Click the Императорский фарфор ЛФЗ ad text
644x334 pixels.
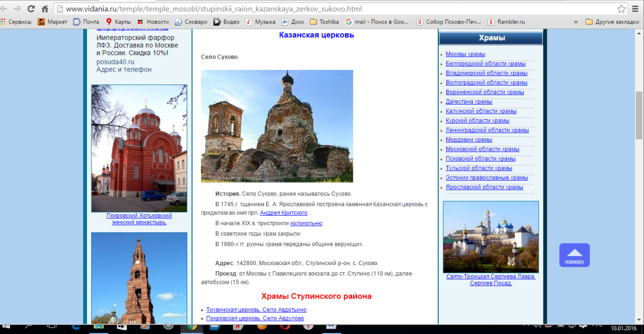[137, 45]
